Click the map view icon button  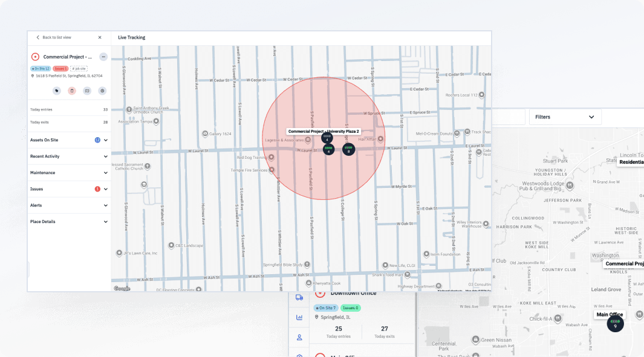coord(87,91)
